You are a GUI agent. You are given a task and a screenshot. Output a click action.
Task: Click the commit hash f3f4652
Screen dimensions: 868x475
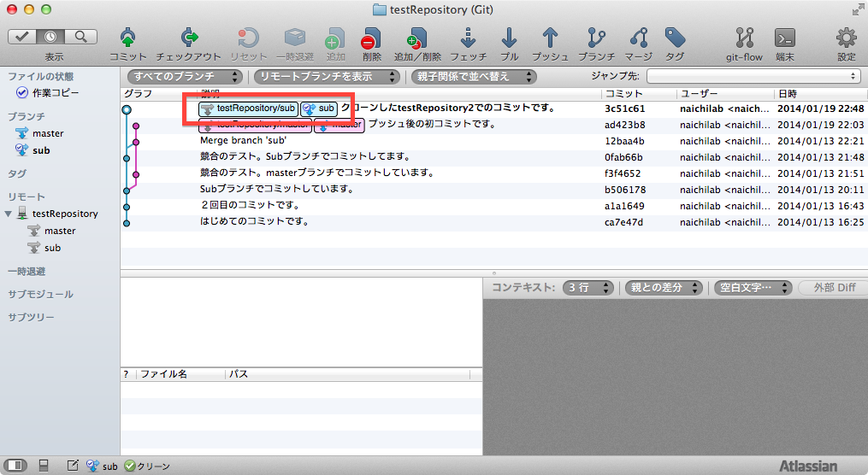pyautogui.click(x=623, y=173)
